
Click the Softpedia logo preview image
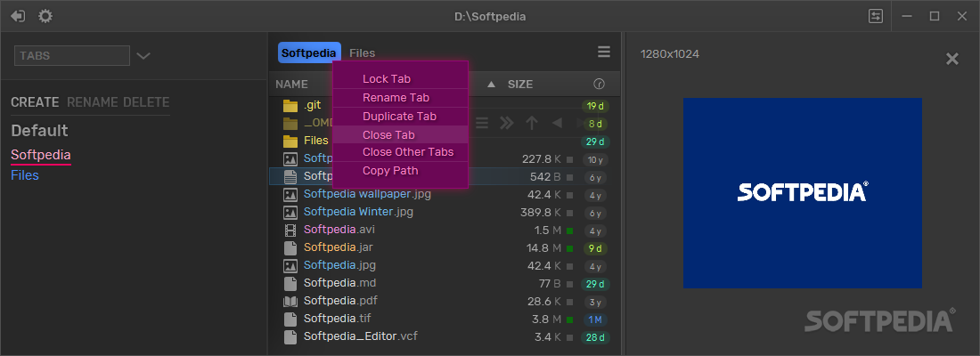click(x=803, y=193)
